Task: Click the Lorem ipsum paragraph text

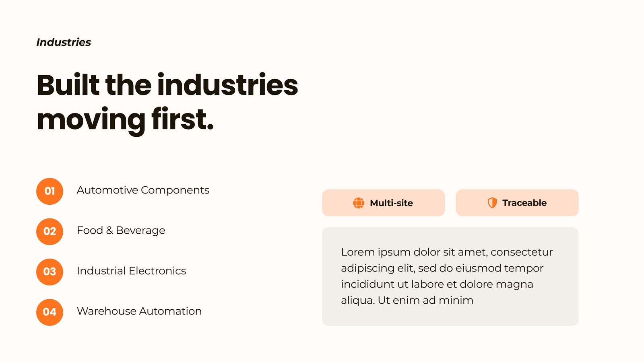Action: [447, 276]
